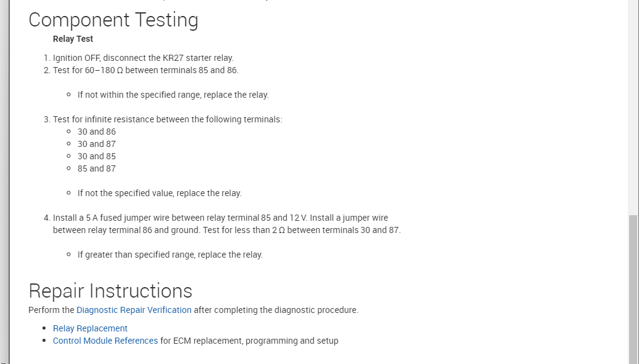Open the Relay Replacement link
Screen dimensions: 639x364
coord(90,328)
